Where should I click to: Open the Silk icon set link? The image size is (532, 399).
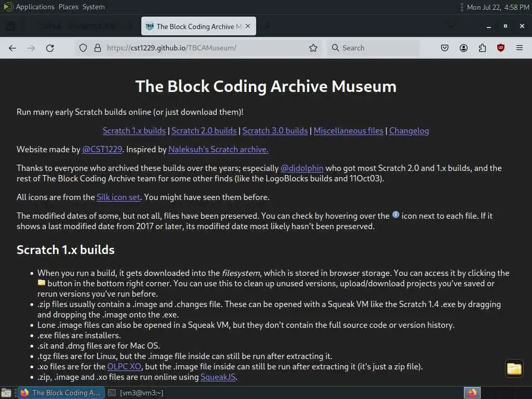point(118,197)
